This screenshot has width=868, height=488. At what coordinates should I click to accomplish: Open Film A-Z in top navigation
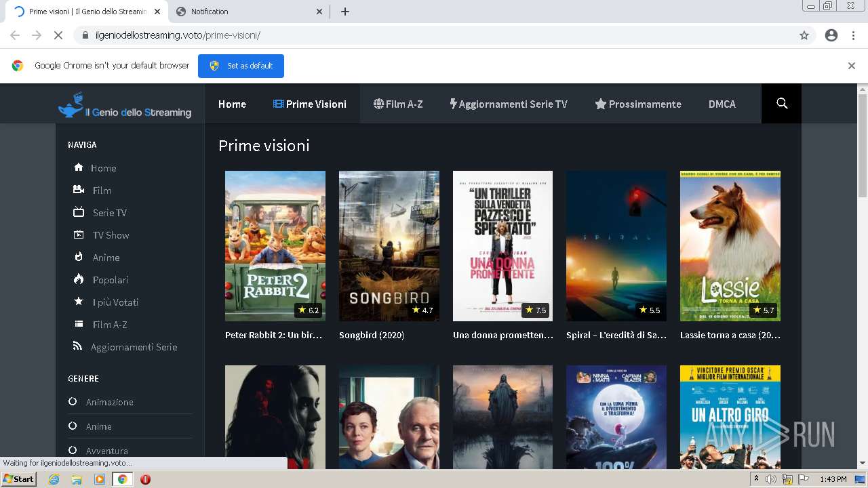[x=398, y=104]
